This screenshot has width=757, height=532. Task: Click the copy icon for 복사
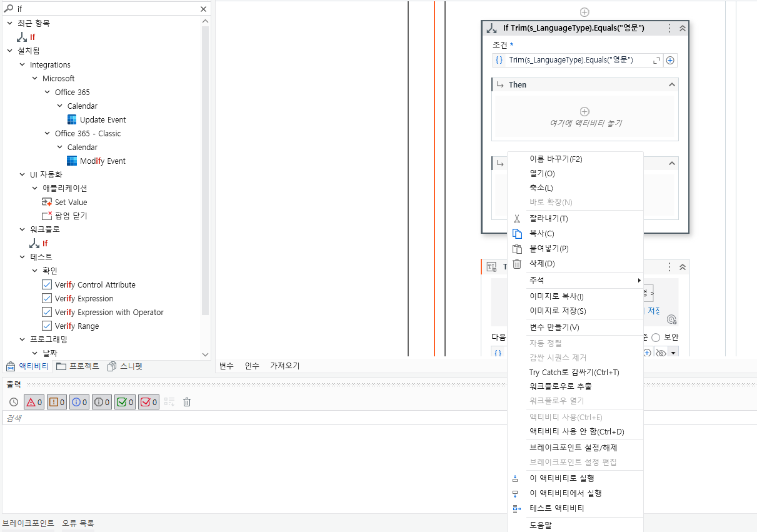517,234
